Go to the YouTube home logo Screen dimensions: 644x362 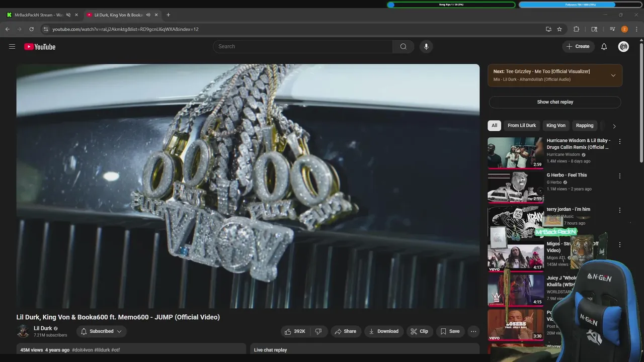[40, 47]
